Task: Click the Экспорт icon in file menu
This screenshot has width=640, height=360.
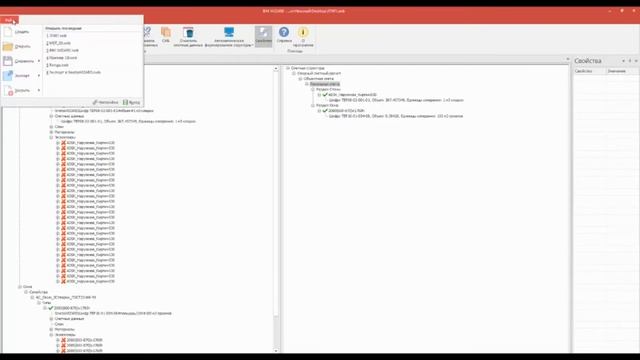Action: 8,76
